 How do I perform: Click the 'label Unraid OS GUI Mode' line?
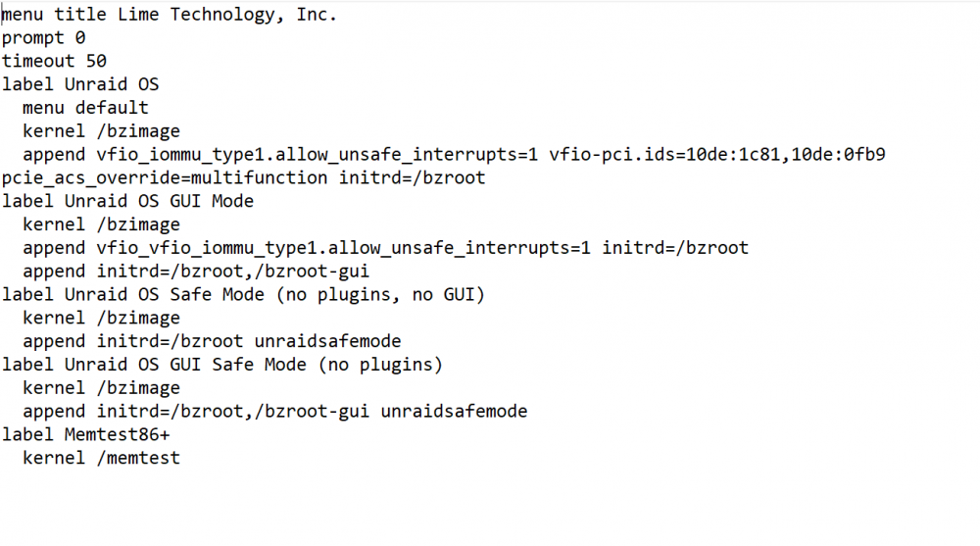point(127,201)
